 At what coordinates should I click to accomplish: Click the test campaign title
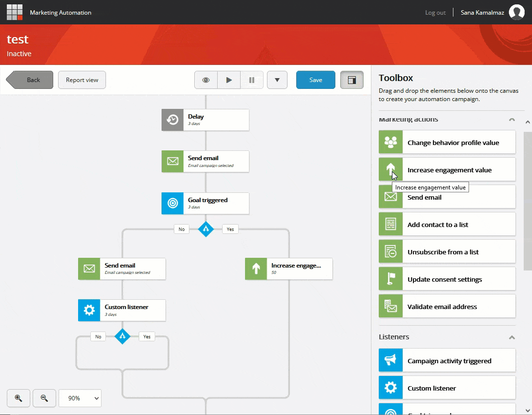[x=18, y=40]
